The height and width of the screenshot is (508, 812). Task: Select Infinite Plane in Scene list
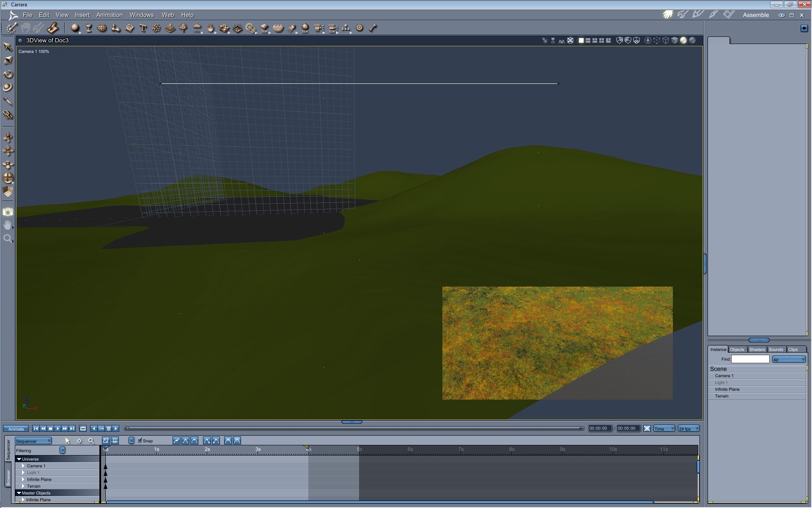pos(727,389)
